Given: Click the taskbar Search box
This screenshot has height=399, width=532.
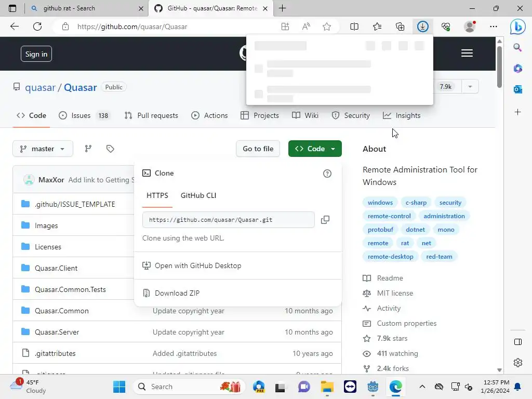Looking at the screenshot, I should [x=189, y=387].
